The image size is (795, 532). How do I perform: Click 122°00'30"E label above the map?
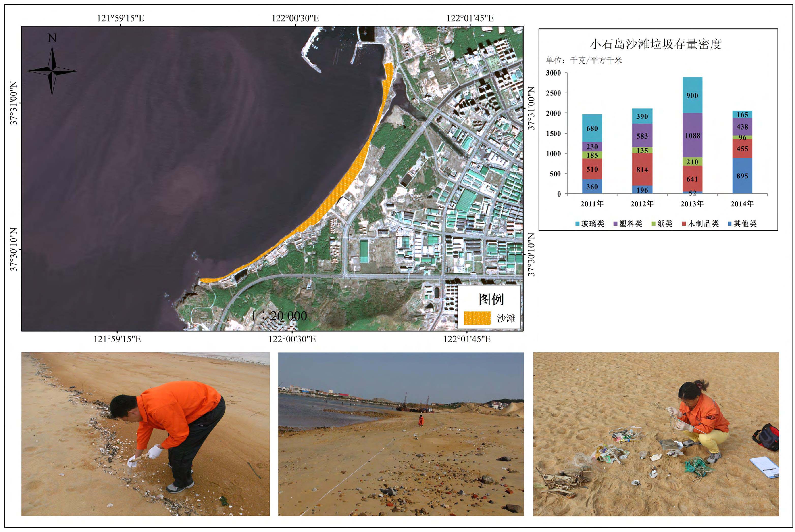[x=295, y=18]
